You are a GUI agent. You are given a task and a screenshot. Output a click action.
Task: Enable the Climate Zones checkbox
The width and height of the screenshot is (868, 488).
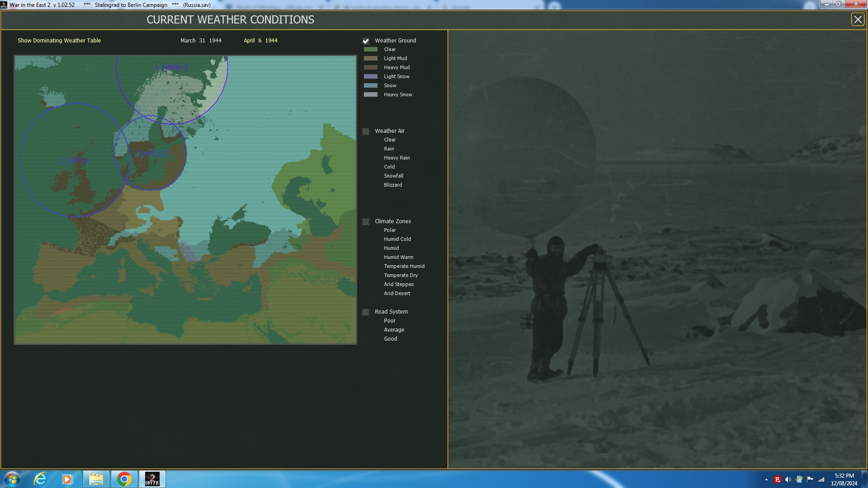pos(366,222)
